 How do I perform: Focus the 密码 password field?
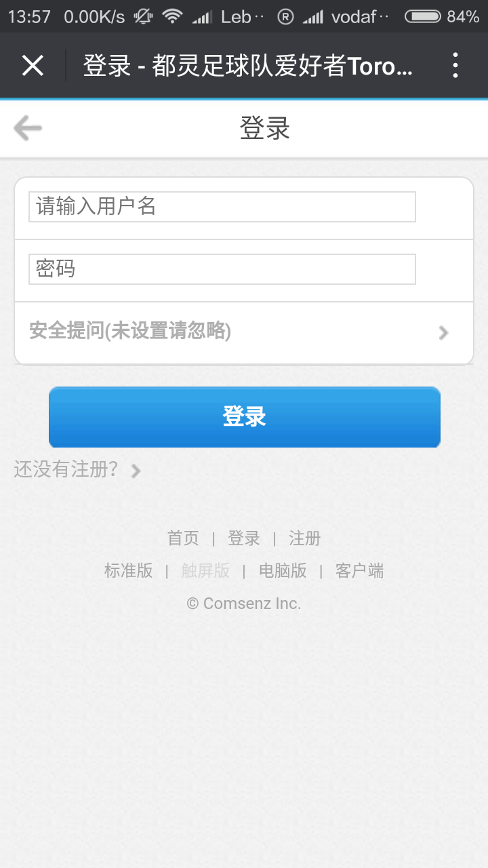click(222, 269)
